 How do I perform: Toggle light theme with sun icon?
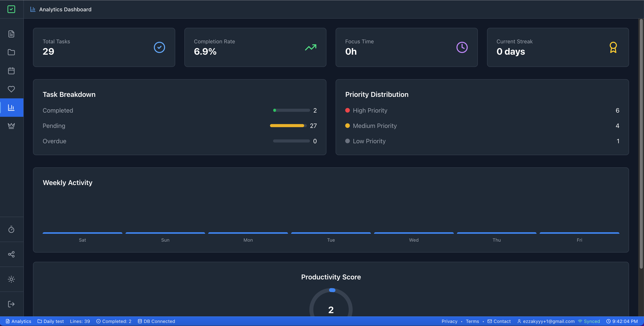point(11,279)
